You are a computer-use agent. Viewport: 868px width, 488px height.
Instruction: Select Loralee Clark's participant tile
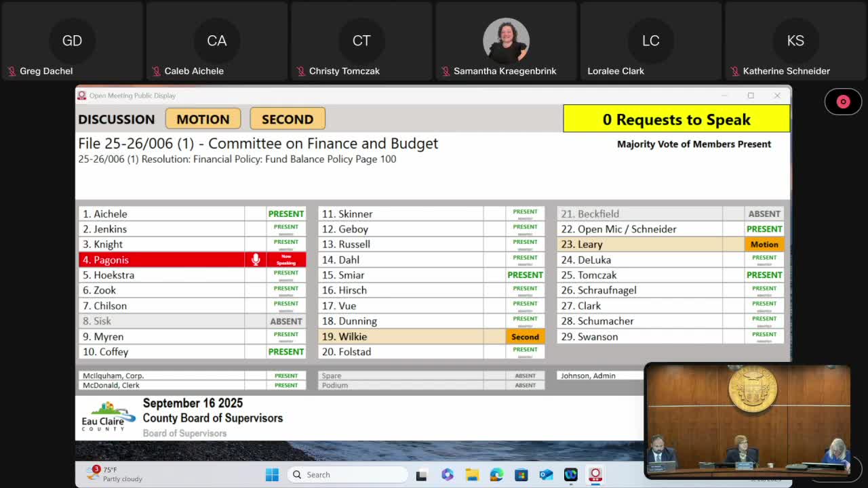click(x=651, y=41)
